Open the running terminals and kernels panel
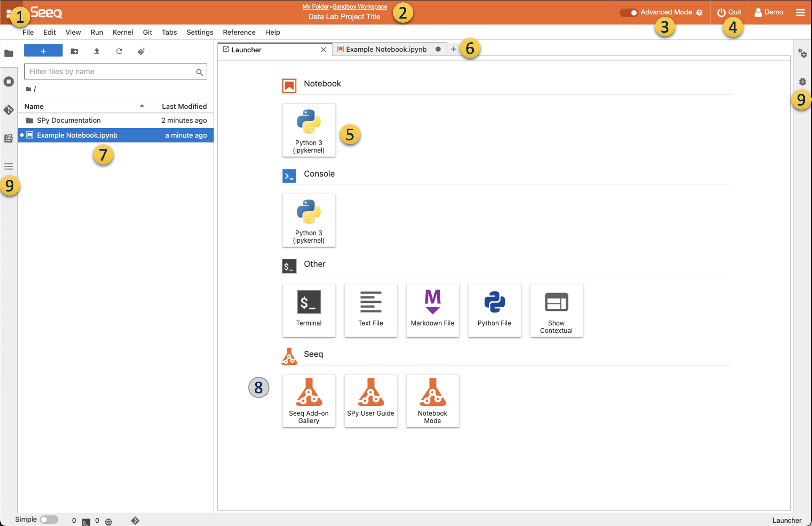This screenshot has width=812, height=526. click(9, 82)
